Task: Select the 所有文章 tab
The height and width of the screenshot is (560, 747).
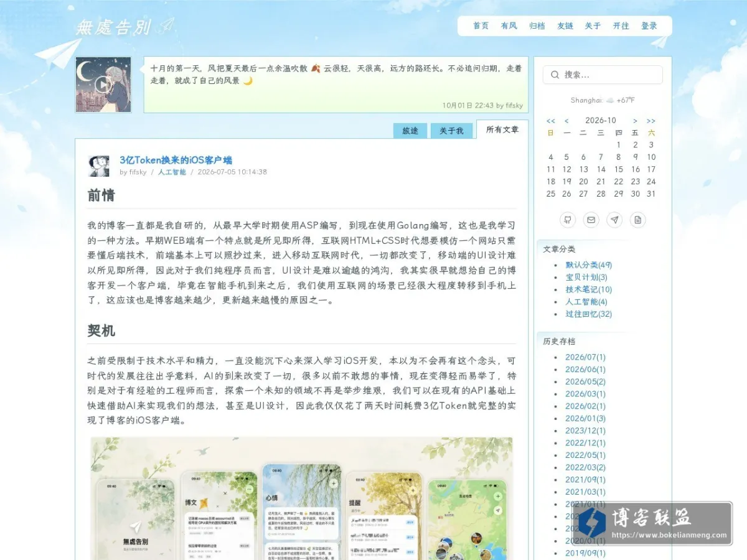Action: [502, 129]
